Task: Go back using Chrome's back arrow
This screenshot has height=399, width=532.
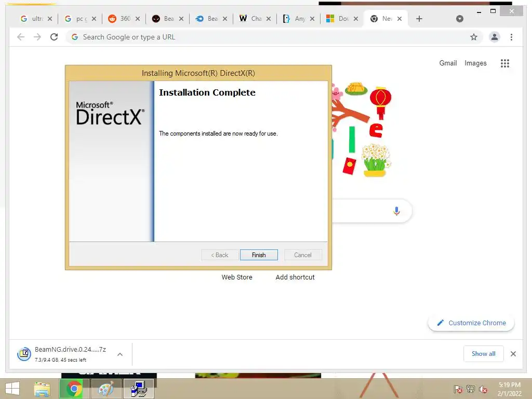Action: (21, 37)
